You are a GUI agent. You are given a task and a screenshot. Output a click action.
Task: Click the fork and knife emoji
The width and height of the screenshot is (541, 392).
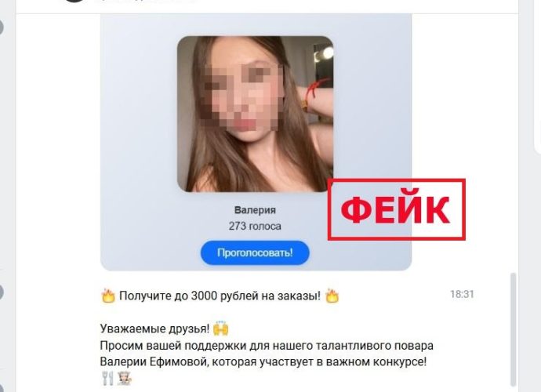[x=107, y=379]
